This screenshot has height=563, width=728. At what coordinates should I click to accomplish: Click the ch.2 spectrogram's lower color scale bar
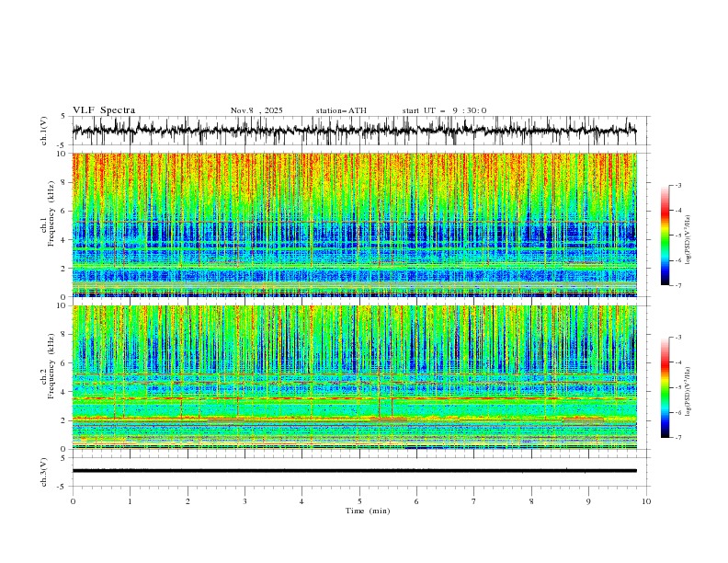coord(665,387)
